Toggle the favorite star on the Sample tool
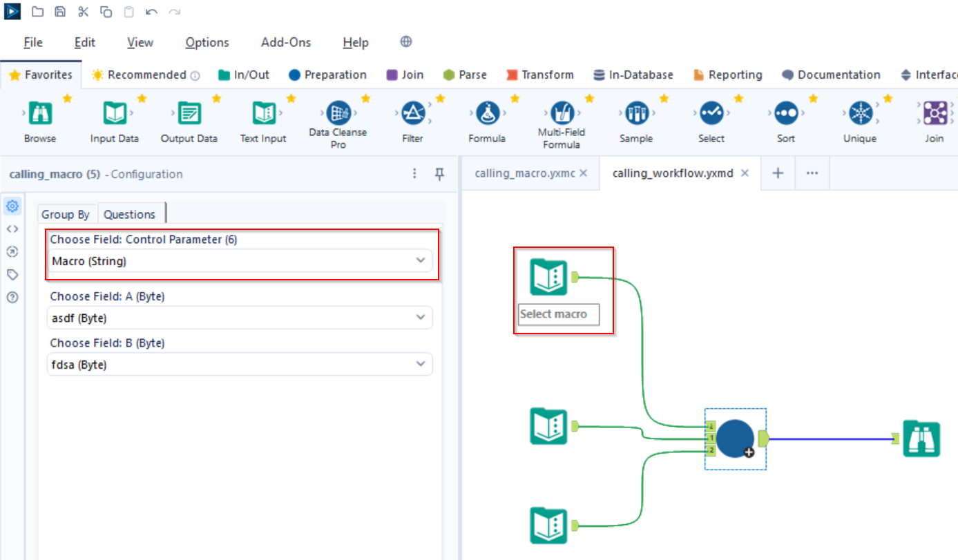The image size is (958, 560). pyautogui.click(x=664, y=98)
